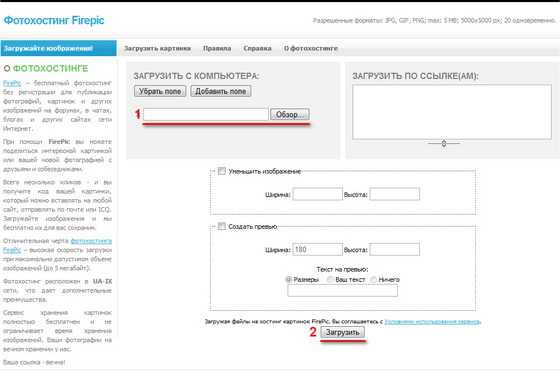The image size is (560, 372).
Task: Click the Обзор browse button
Action: point(290,114)
